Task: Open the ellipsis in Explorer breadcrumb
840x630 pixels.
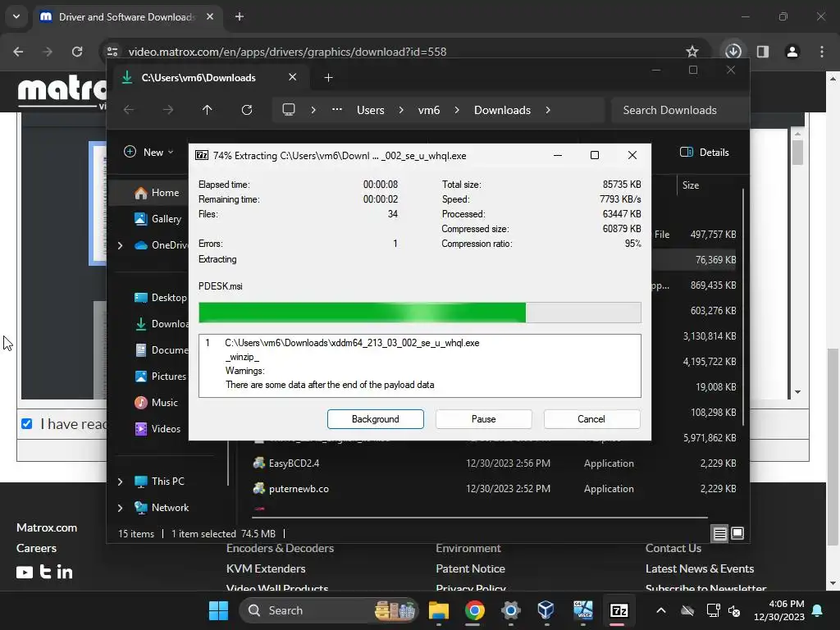Action: click(337, 109)
